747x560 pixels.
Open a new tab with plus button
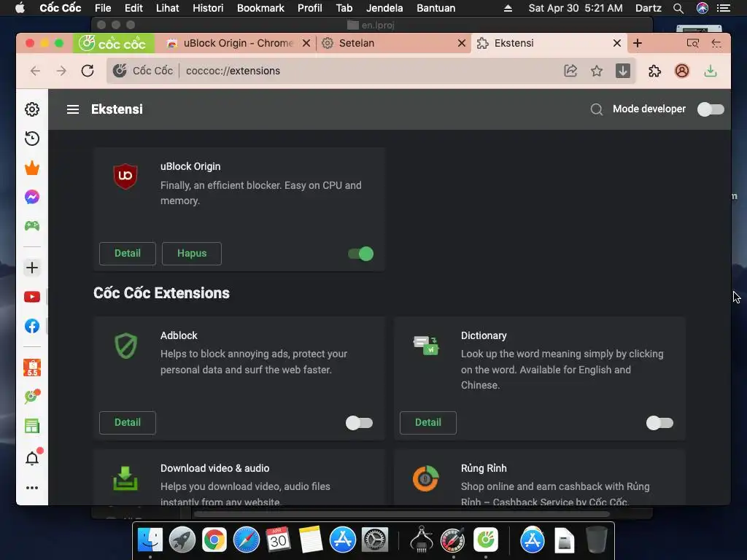pos(638,43)
